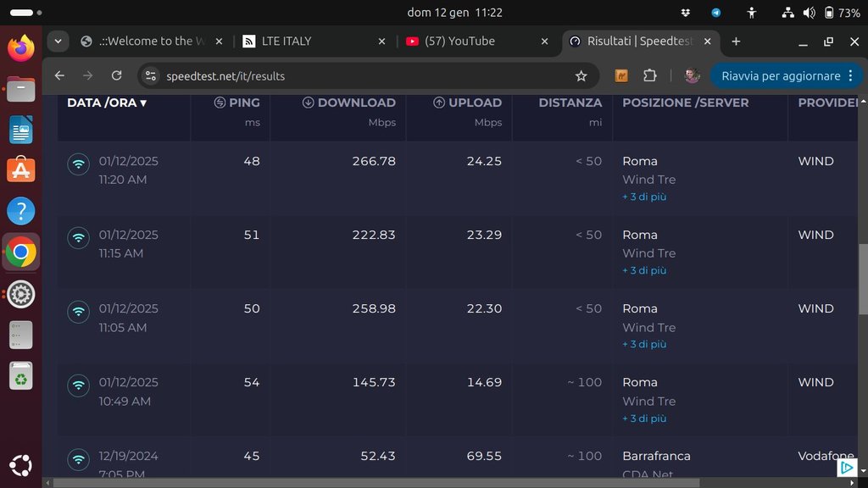
Task: Click the vertical page scrollbar
Action: (x=863, y=280)
